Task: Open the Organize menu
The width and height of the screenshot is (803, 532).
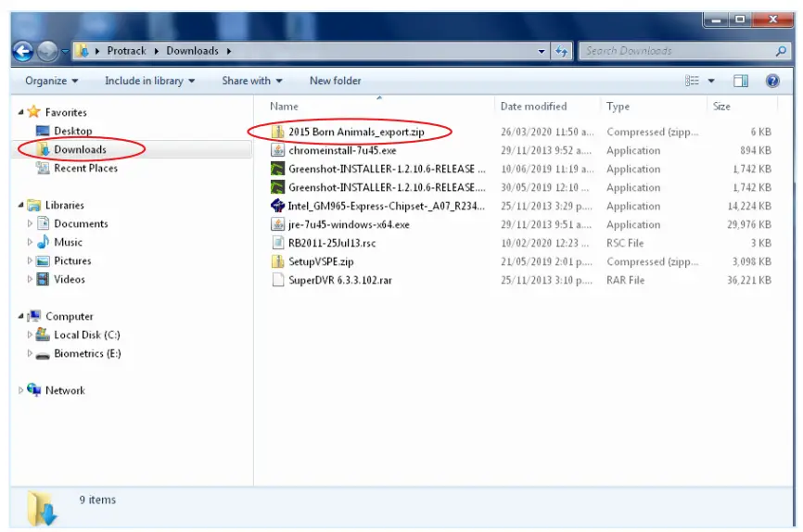Action: coord(52,81)
